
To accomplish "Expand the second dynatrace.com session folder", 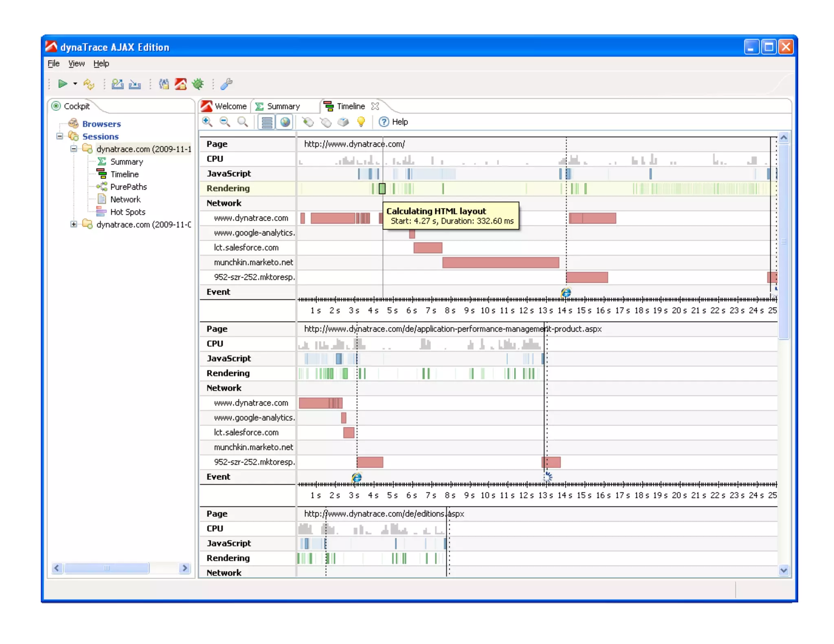I will click(x=74, y=224).
